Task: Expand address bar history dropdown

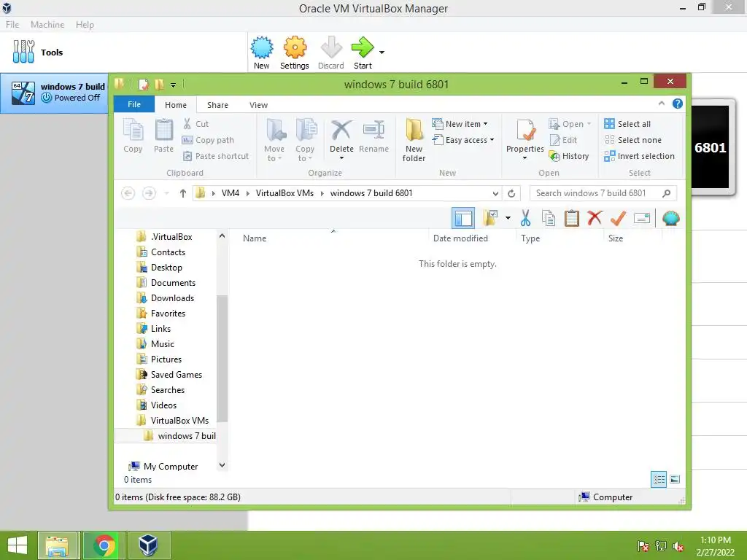Action: pyautogui.click(x=495, y=193)
